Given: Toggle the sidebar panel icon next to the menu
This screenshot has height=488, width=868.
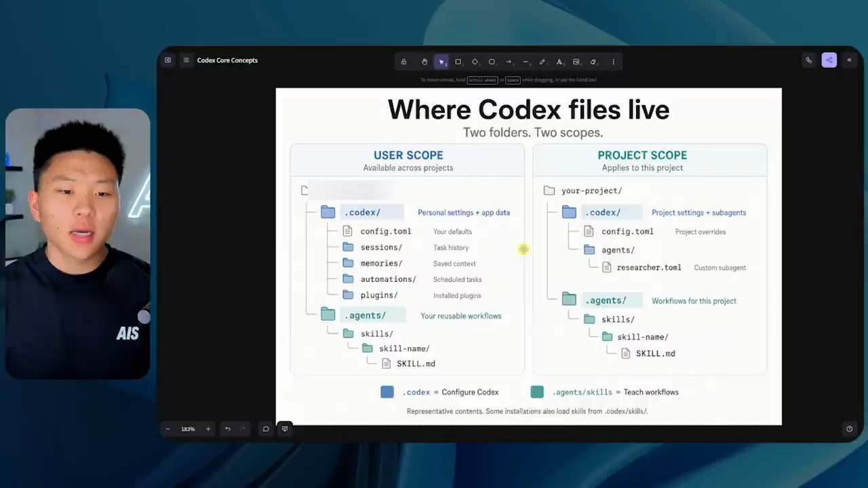Looking at the screenshot, I should click(x=168, y=60).
